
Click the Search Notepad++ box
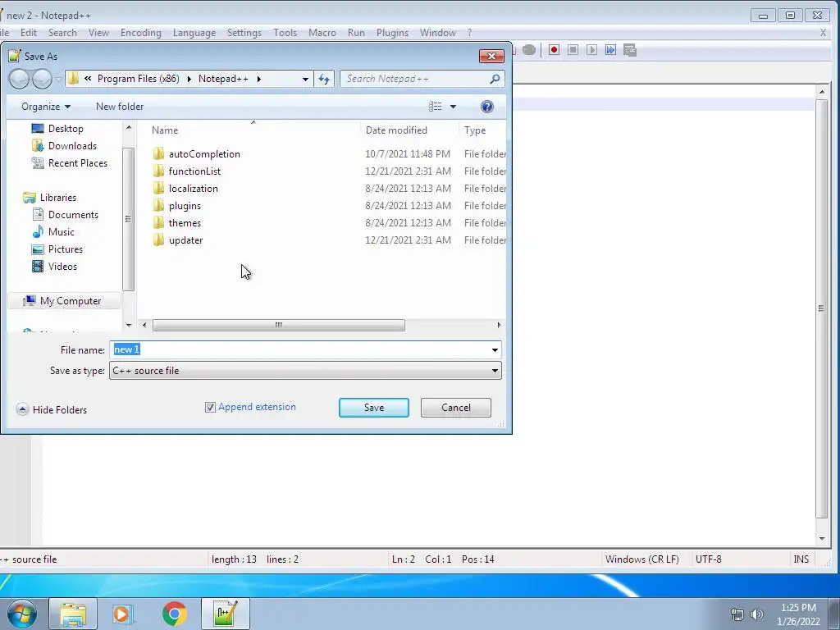click(x=415, y=79)
